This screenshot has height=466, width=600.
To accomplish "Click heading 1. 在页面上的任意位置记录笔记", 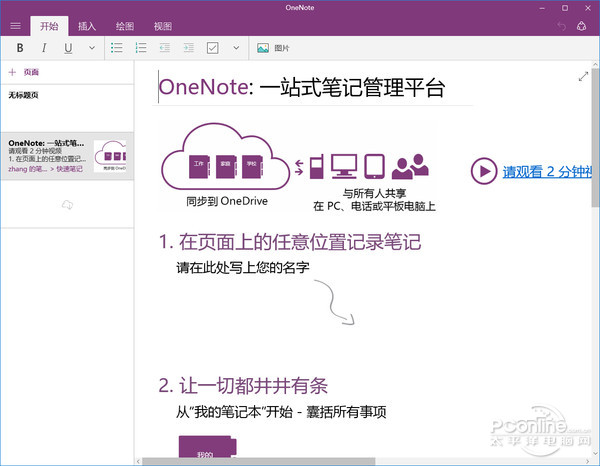I will 290,242.
